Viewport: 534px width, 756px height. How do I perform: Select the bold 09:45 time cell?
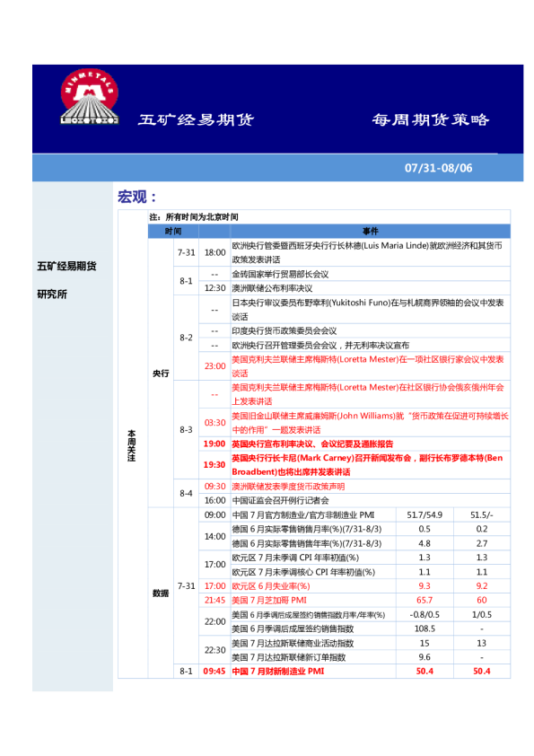[x=214, y=671]
